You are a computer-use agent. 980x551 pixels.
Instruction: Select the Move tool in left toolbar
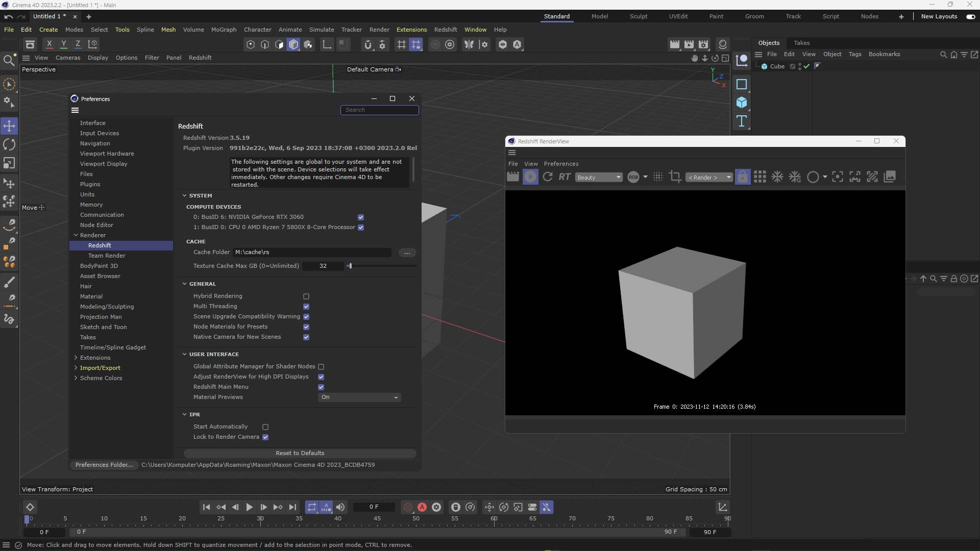coord(9,126)
